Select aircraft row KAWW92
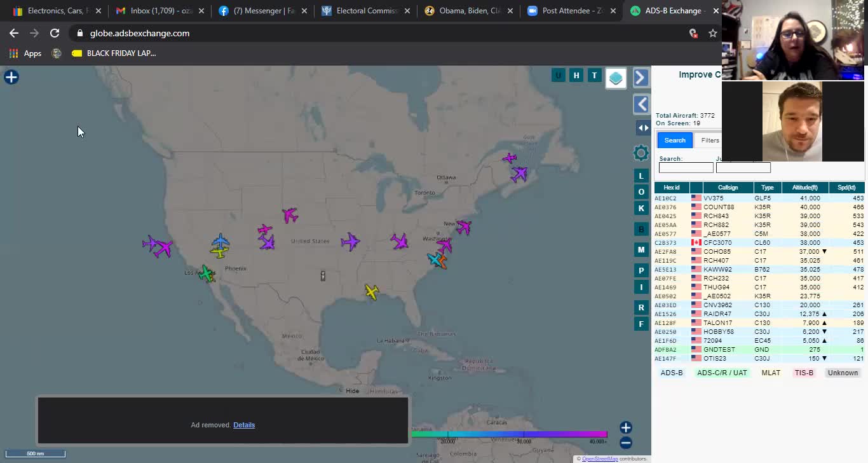 759,269
